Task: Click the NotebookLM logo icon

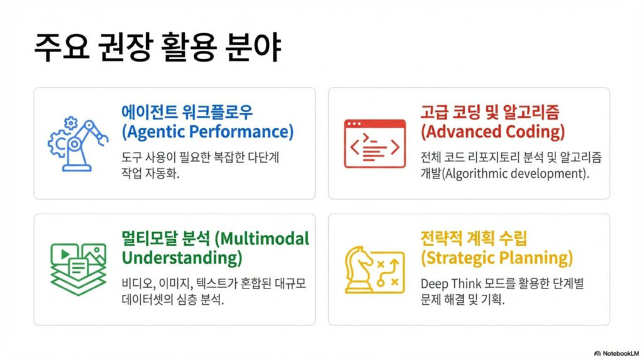Action: (597, 354)
